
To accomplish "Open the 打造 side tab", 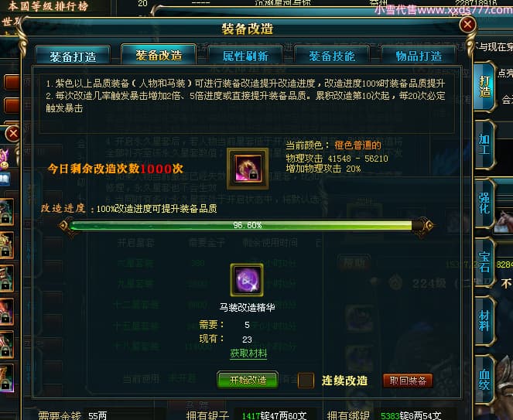I will [x=484, y=87].
